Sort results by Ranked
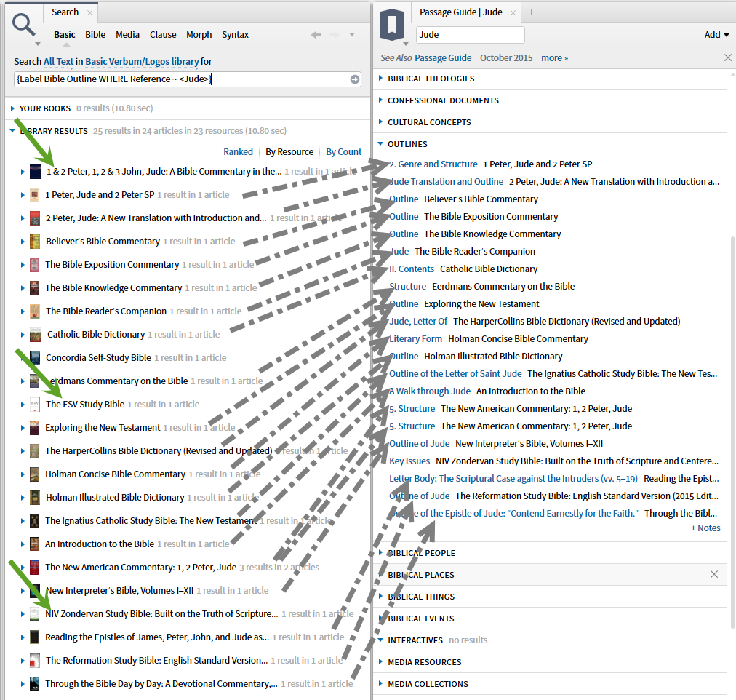The width and height of the screenshot is (736, 700). pyautogui.click(x=239, y=151)
